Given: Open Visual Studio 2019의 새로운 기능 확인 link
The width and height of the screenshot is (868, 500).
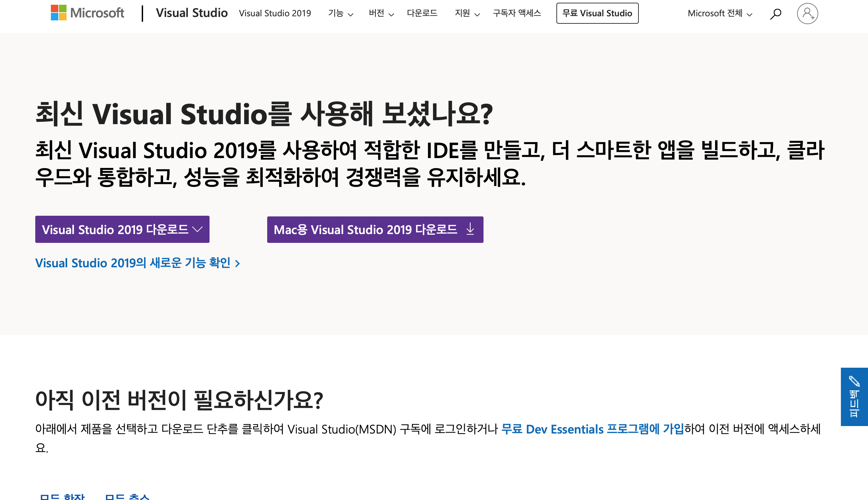Looking at the screenshot, I should tap(133, 263).
